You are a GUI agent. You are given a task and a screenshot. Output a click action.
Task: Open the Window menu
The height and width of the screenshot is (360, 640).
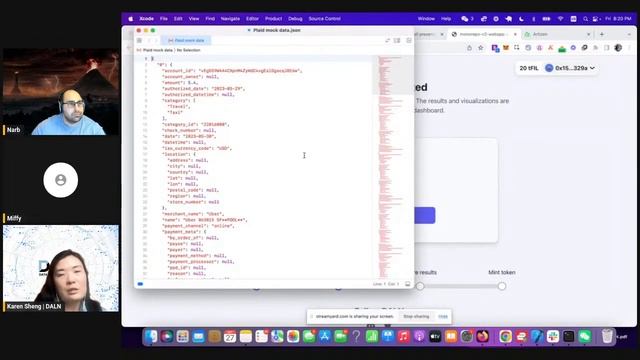click(426, 19)
